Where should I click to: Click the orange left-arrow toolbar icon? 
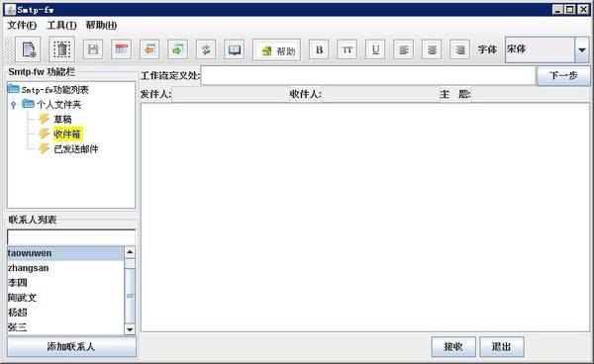coord(149,49)
